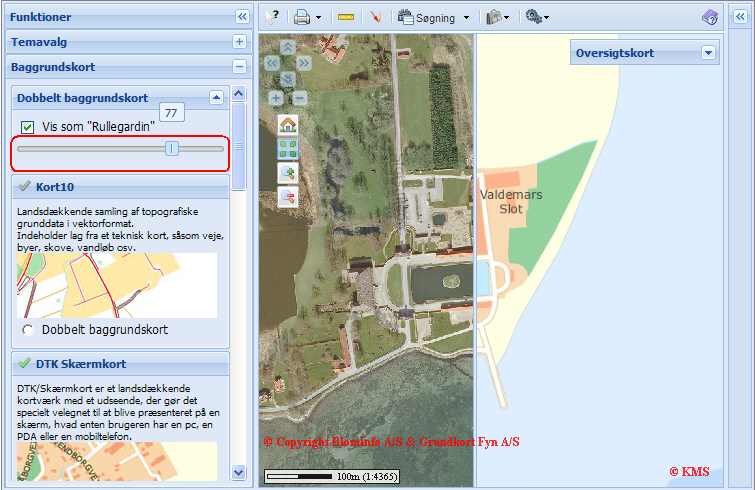Open the DTK Skærmkort preview thumbnail
Screen dimensions: 755x490
[117, 461]
